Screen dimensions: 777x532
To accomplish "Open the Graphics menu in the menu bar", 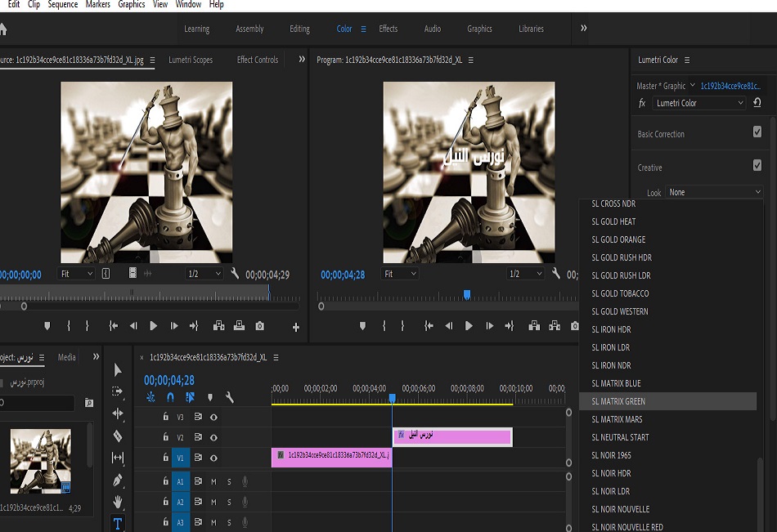I will click(x=131, y=5).
